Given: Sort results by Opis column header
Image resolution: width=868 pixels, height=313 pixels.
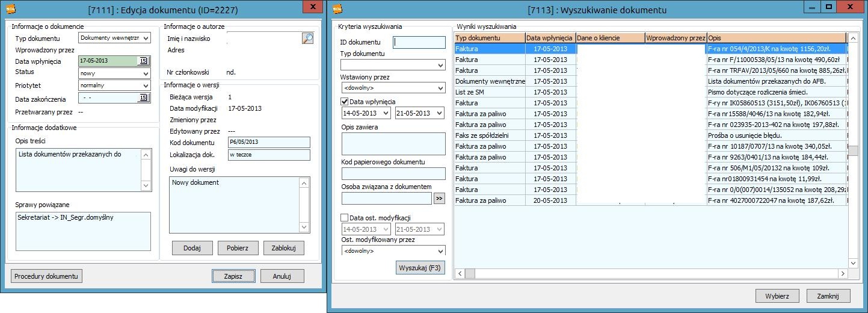Looking at the screenshot, I should click(x=776, y=38).
